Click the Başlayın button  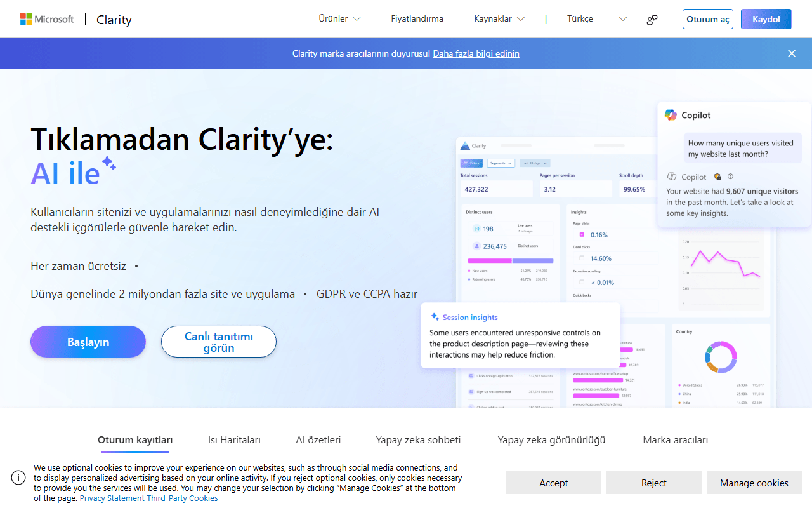[x=88, y=342]
